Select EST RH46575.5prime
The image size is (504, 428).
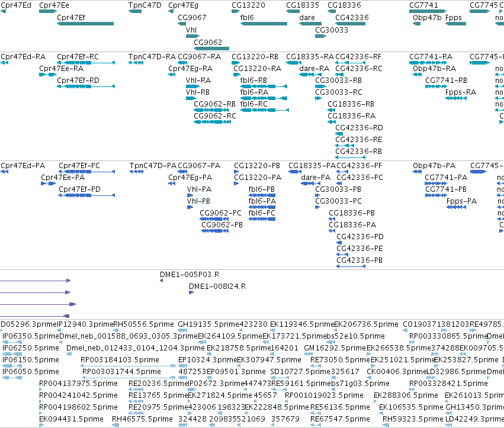tap(115, 425)
